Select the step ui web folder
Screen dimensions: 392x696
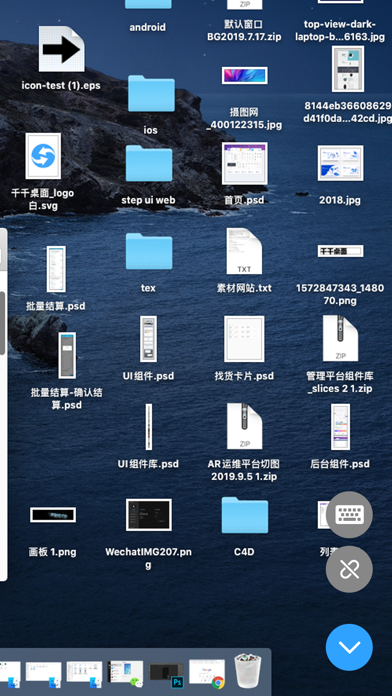click(149, 163)
